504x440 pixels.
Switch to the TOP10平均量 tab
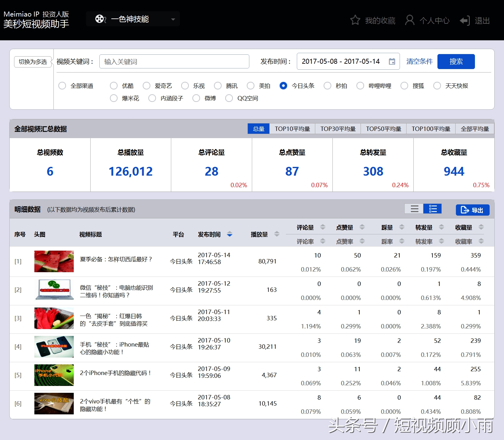(x=292, y=129)
